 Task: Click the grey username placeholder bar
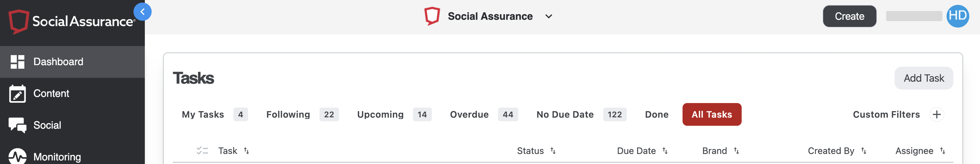pyautogui.click(x=914, y=16)
